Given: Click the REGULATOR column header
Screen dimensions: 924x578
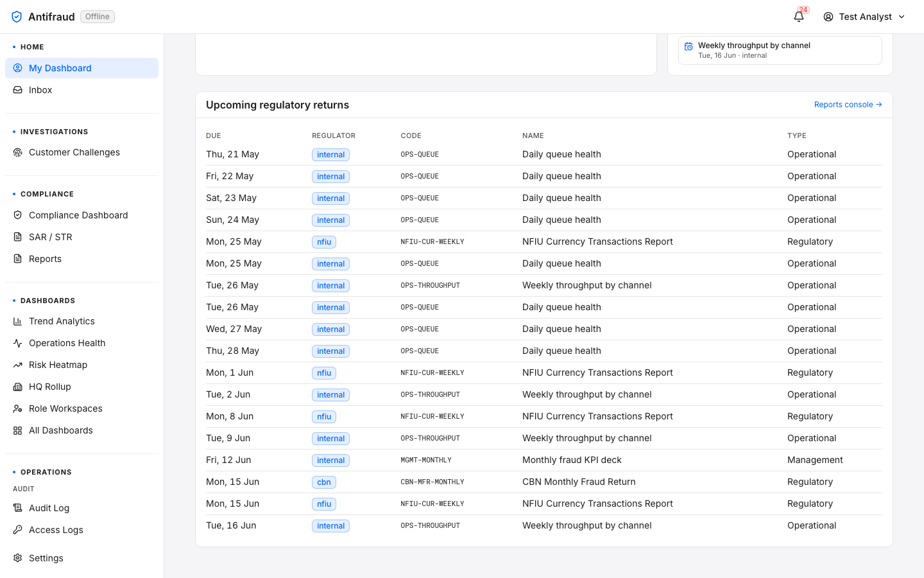Looking at the screenshot, I should [334, 136].
